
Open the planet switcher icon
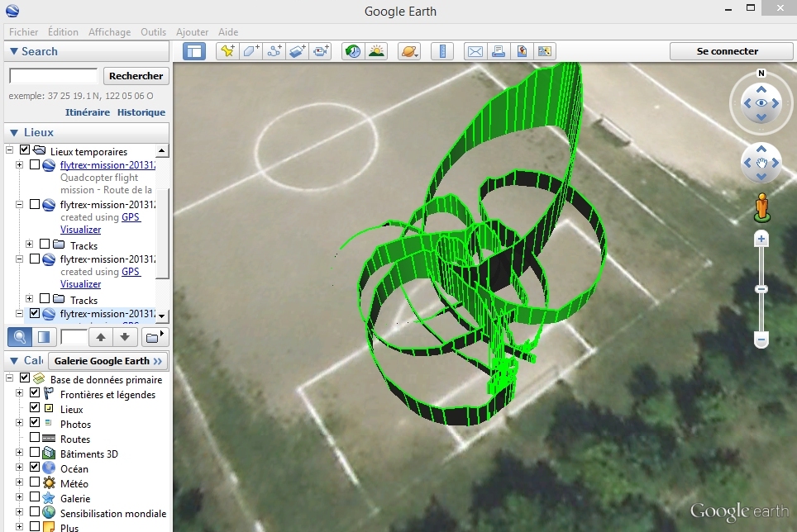tap(409, 51)
